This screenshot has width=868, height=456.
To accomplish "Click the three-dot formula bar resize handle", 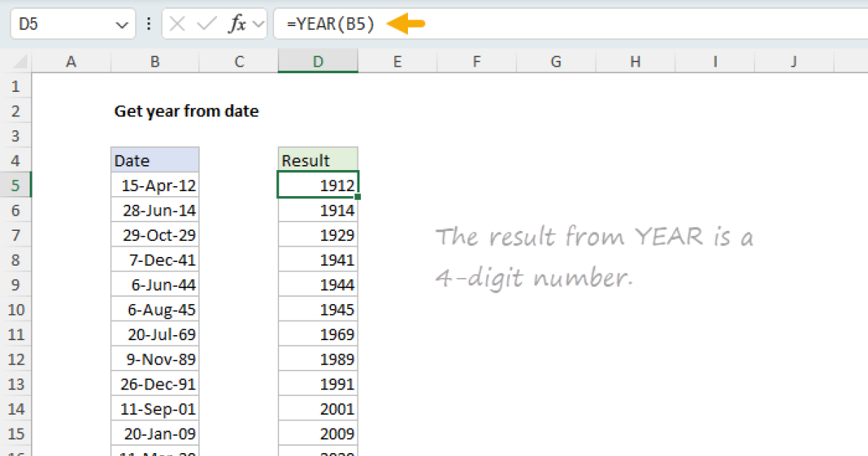I will click(149, 24).
